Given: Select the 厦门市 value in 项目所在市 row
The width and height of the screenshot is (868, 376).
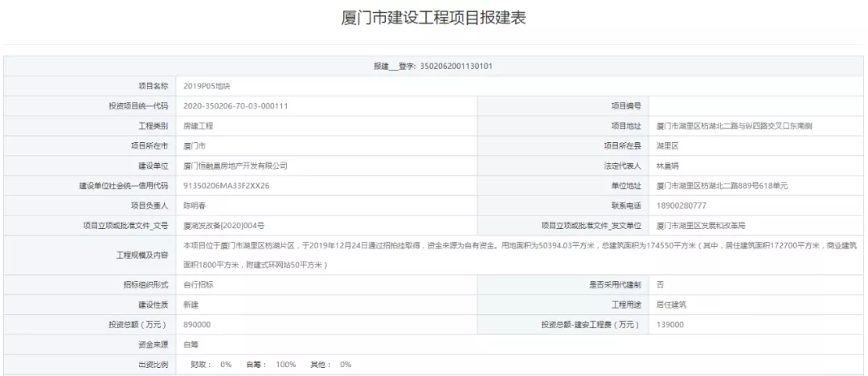Looking at the screenshot, I should 194,146.
